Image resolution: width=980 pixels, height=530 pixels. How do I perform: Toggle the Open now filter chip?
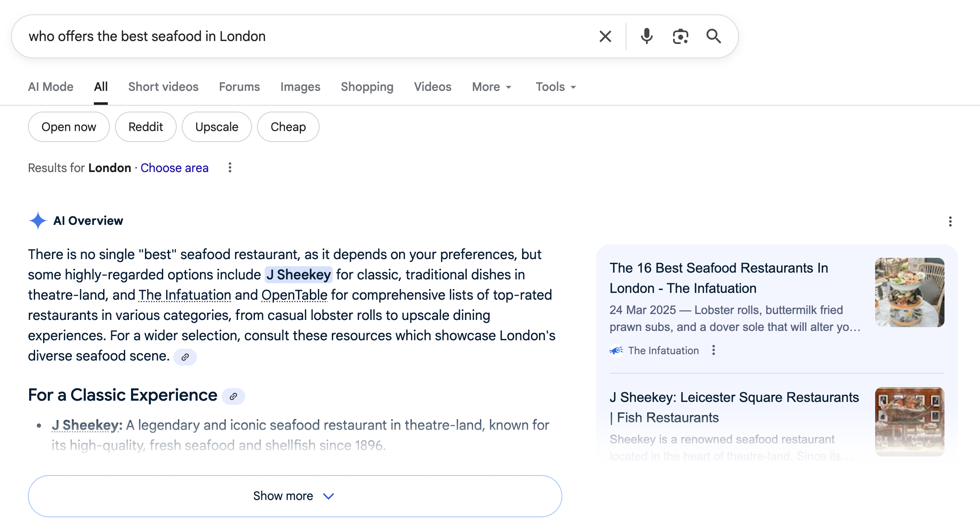(68, 127)
